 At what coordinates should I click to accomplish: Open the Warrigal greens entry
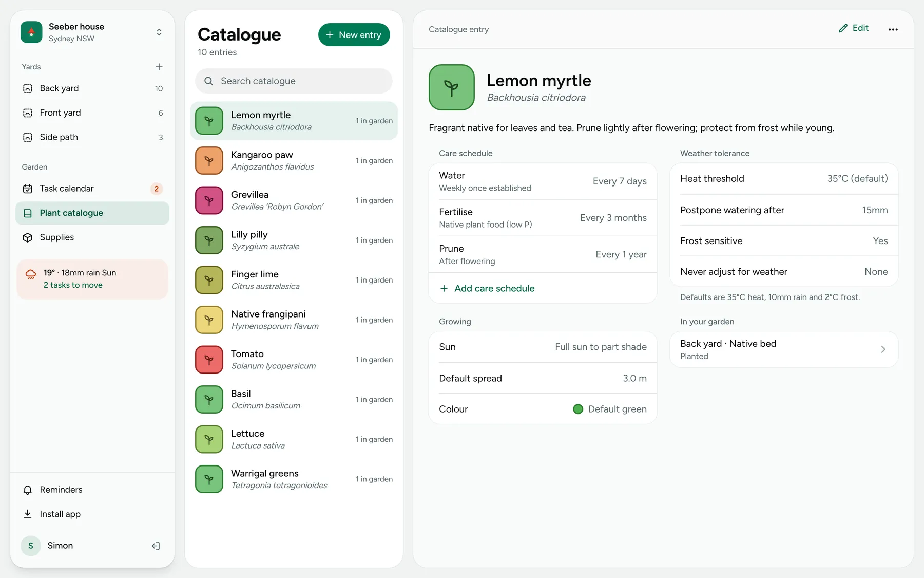pos(294,479)
